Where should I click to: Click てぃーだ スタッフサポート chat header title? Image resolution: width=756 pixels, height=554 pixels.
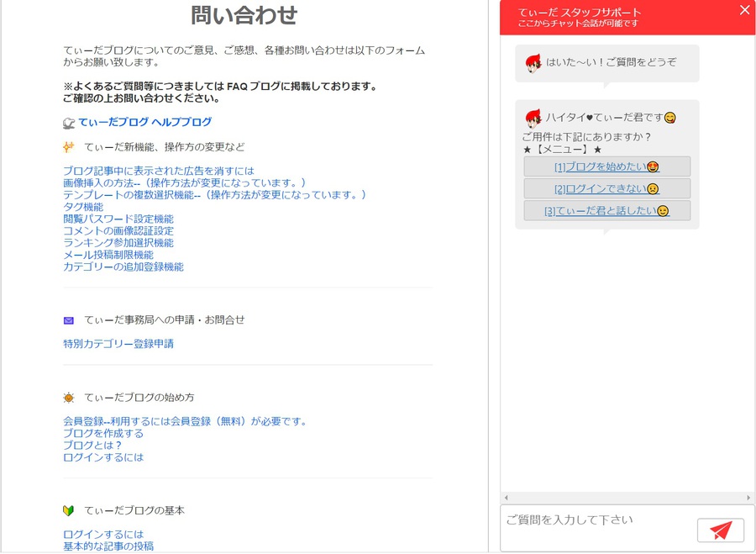(580, 12)
